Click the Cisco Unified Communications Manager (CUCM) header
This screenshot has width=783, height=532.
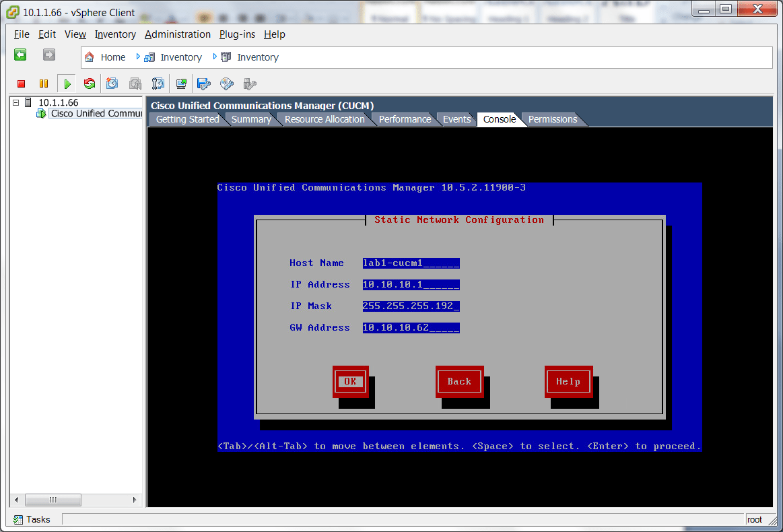coord(262,106)
